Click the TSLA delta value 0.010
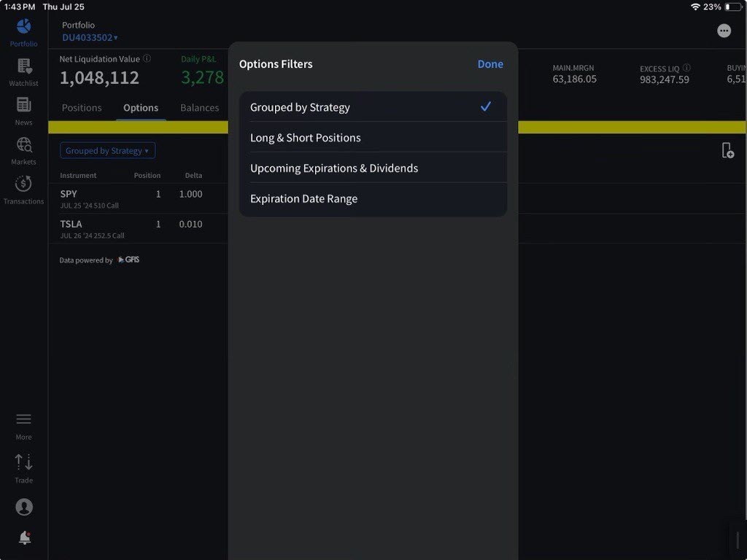The width and height of the screenshot is (747, 560). [190, 224]
